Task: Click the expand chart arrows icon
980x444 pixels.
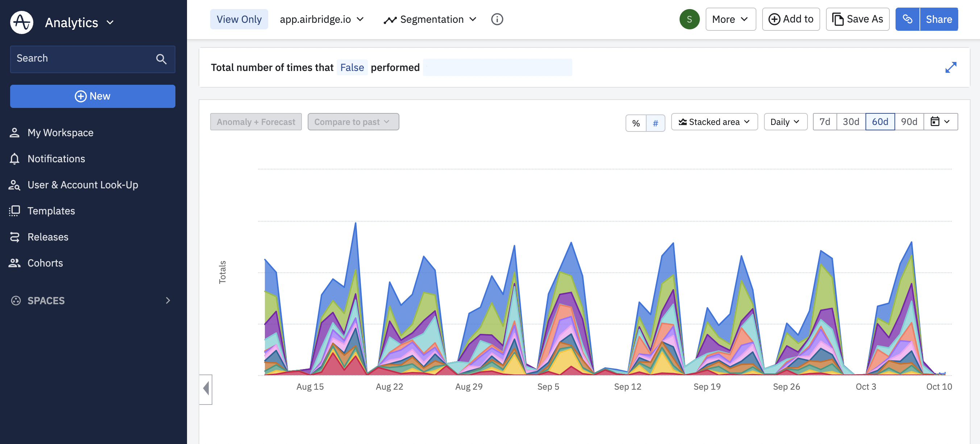Action: pos(950,68)
